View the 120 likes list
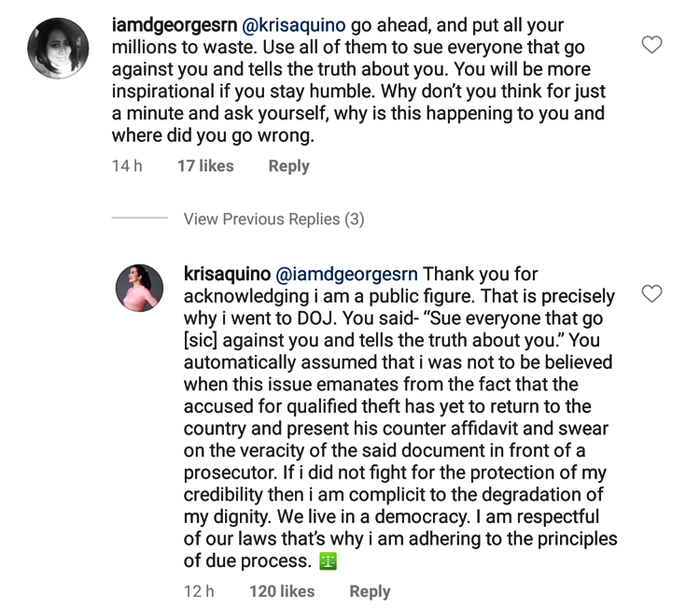700x609 pixels. pos(282,591)
